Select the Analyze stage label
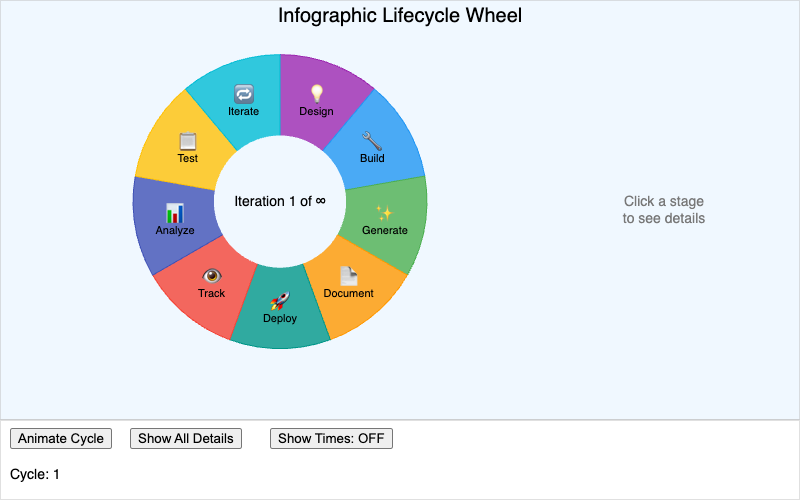This screenshot has width=800, height=502. [175, 231]
